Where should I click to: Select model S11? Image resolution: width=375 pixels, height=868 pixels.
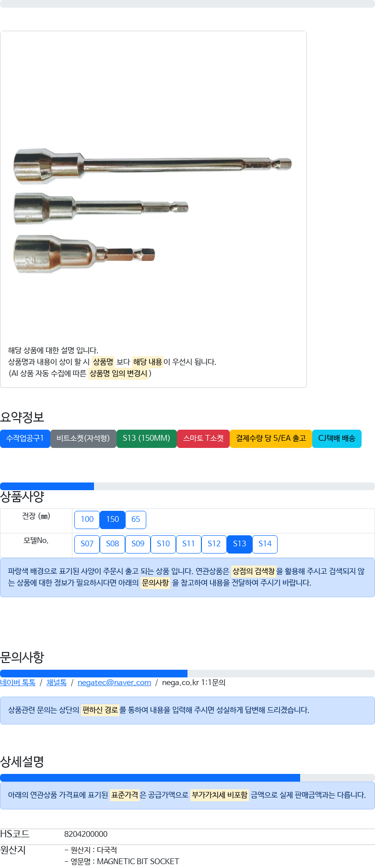point(188,544)
